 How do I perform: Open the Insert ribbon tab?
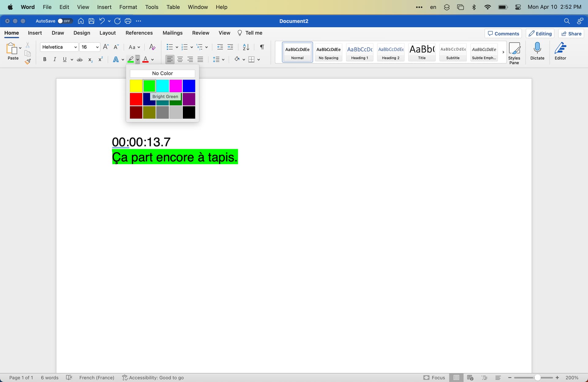click(x=35, y=33)
